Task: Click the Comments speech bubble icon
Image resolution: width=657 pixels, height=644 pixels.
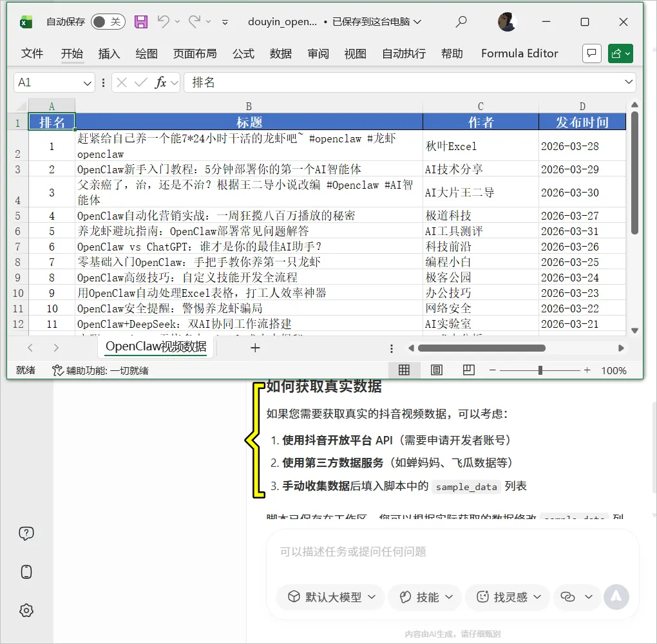Action: pos(592,53)
